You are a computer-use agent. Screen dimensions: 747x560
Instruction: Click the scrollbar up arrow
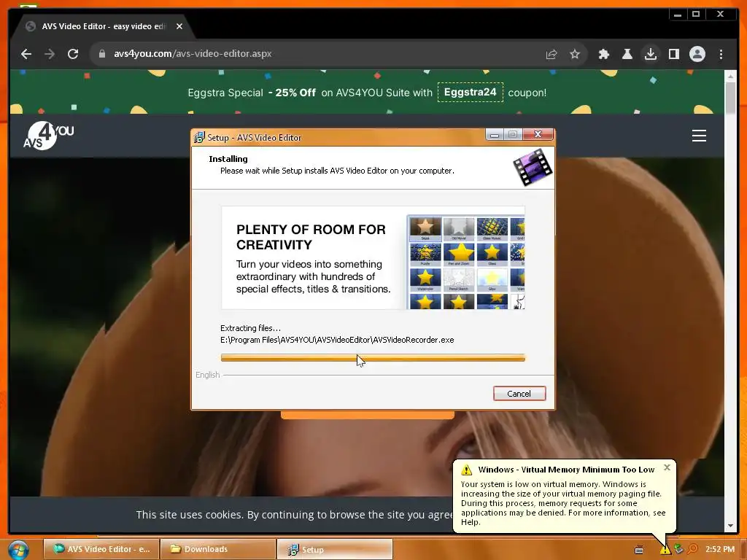pyautogui.click(x=730, y=76)
